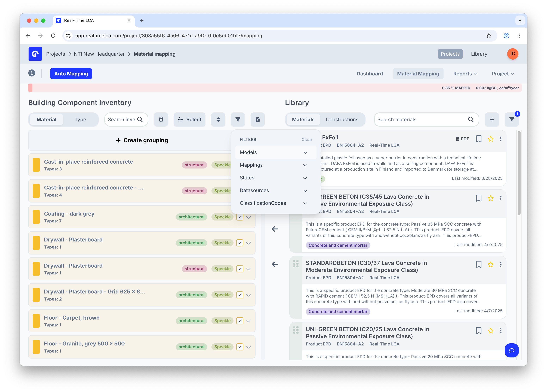This screenshot has width=547, height=392.
Task: Open ExFoil card three-dot menu
Action: (501, 139)
